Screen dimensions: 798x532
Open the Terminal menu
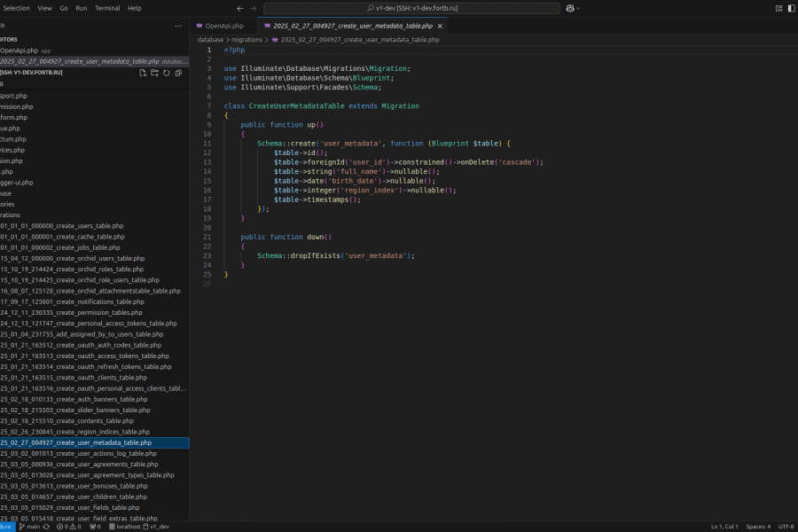tap(107, 8)
